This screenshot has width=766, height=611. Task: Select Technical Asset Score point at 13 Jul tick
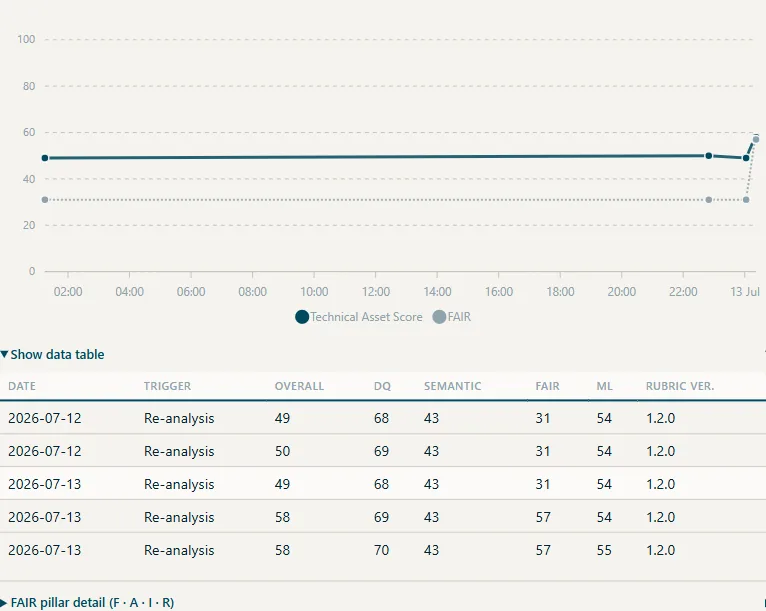pos(746,158)
